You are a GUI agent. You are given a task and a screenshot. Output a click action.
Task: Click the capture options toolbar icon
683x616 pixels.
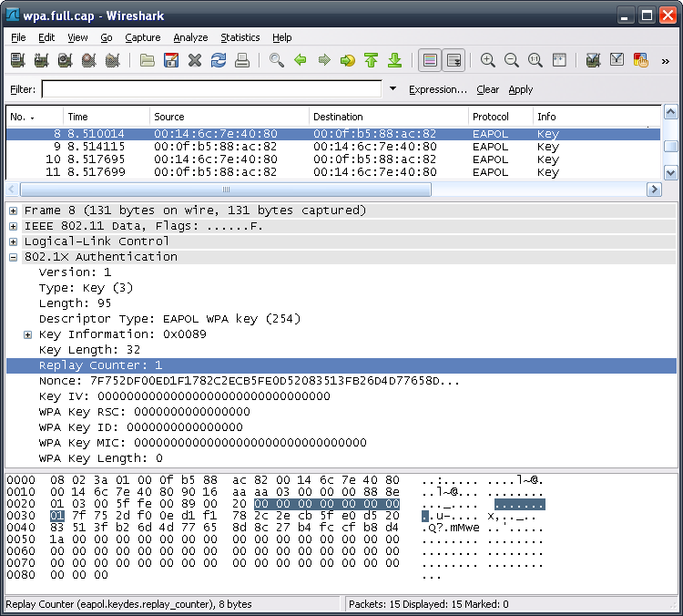[41, 60]
